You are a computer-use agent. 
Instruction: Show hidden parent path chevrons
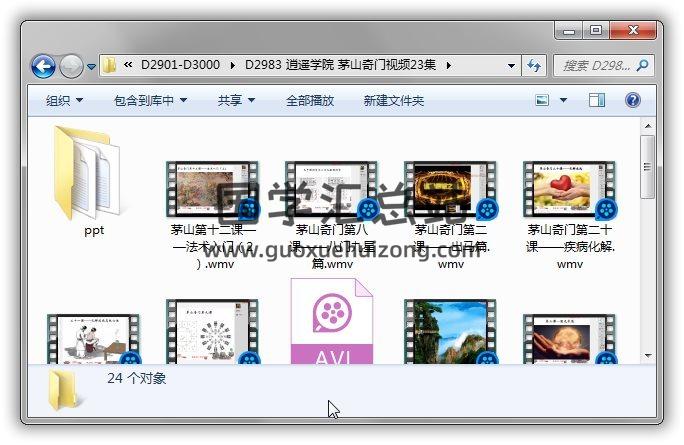coord(128,65)
